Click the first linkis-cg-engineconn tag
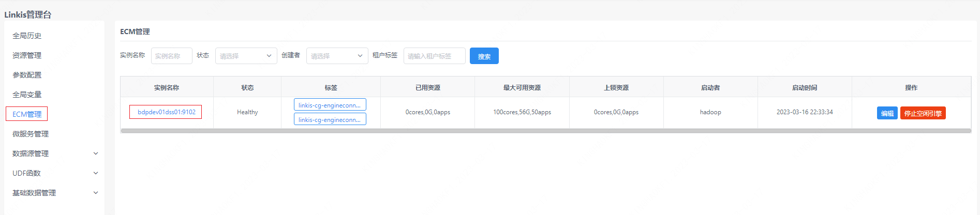Image resolution: width=980 pixels, height=215 pixels. pyautogui.click(x=330, y=105)
